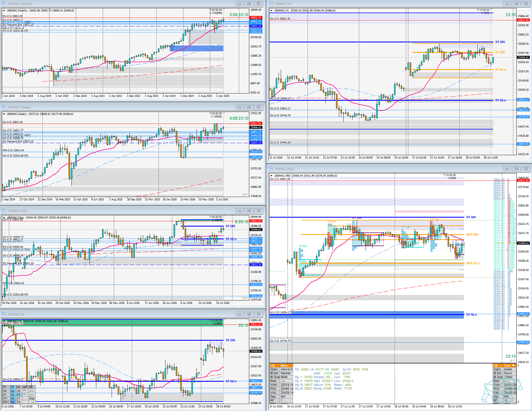Viewport: 532px width, 411px height.
Task: Click the .GER40C,H4 chart window icon
Action: click(x=4, y=314)
